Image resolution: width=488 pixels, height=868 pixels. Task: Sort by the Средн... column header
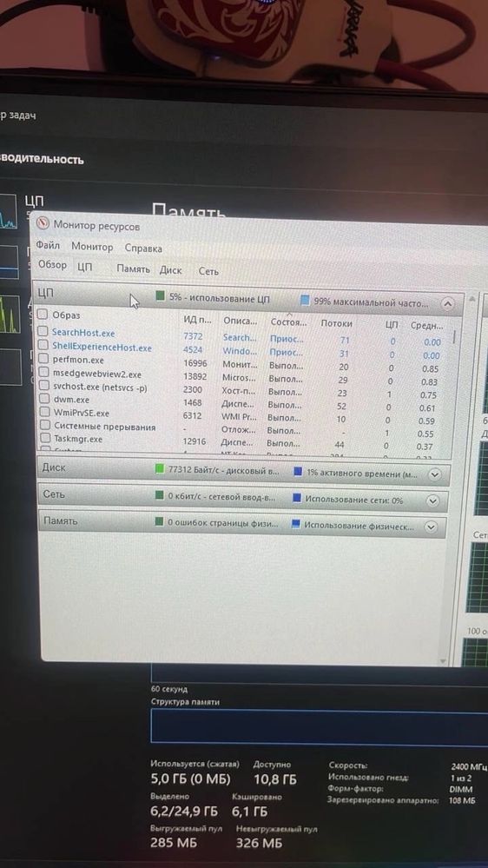426,326
